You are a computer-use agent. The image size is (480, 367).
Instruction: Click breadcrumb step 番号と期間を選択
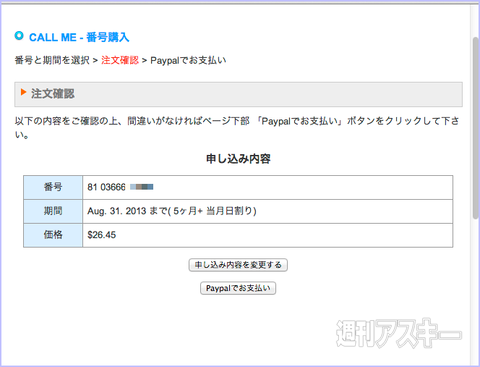[52, 60]
